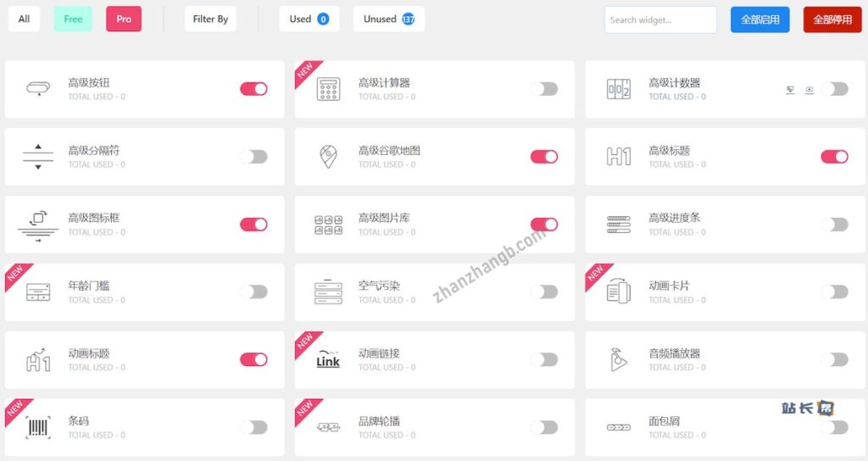Turn on the 年龄门槛 toggle
868x461 pixels.
coord(253,292)
